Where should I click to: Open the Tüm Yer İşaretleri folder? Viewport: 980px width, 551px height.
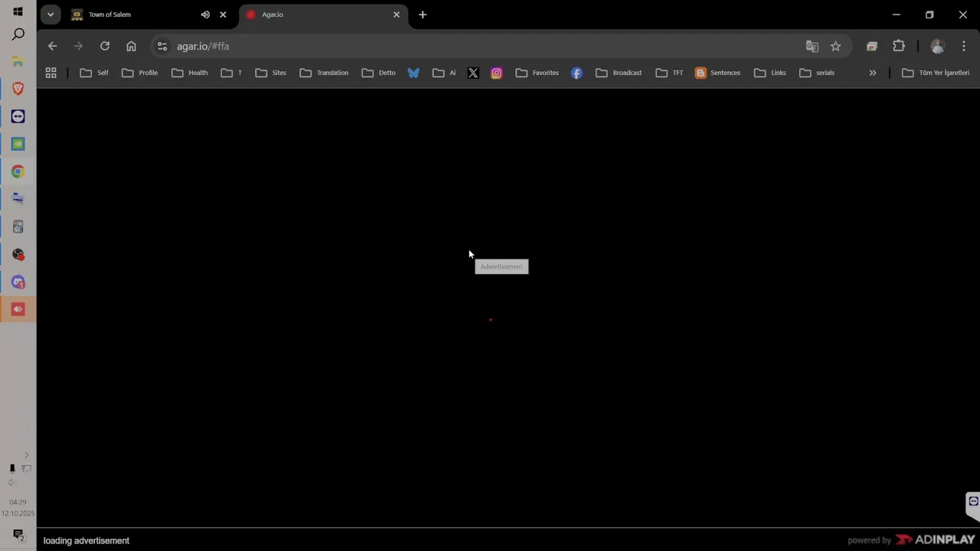coord(936,73)
